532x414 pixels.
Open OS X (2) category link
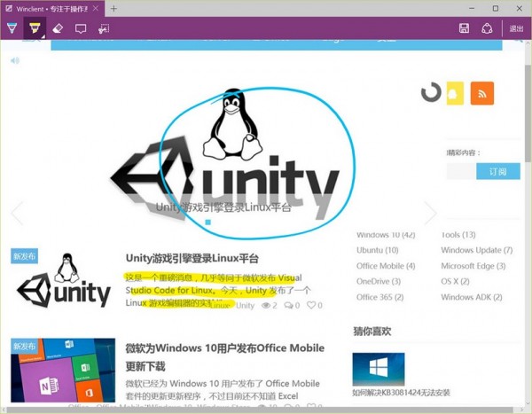coord(456,281)
